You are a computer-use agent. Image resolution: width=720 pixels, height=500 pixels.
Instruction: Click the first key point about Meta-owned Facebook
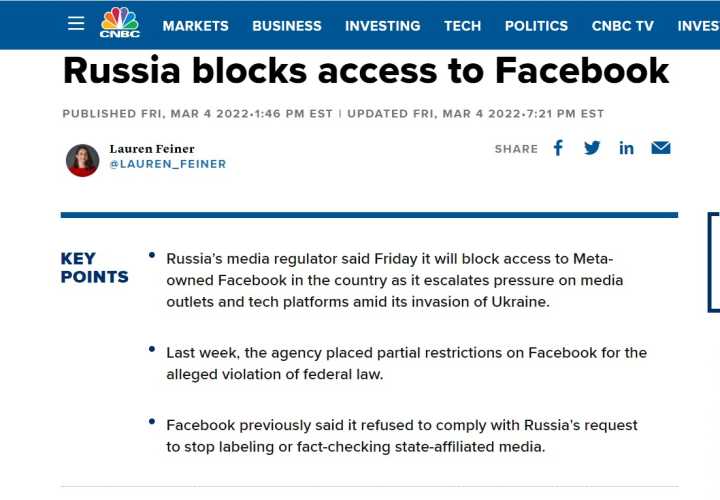point(395,280)
